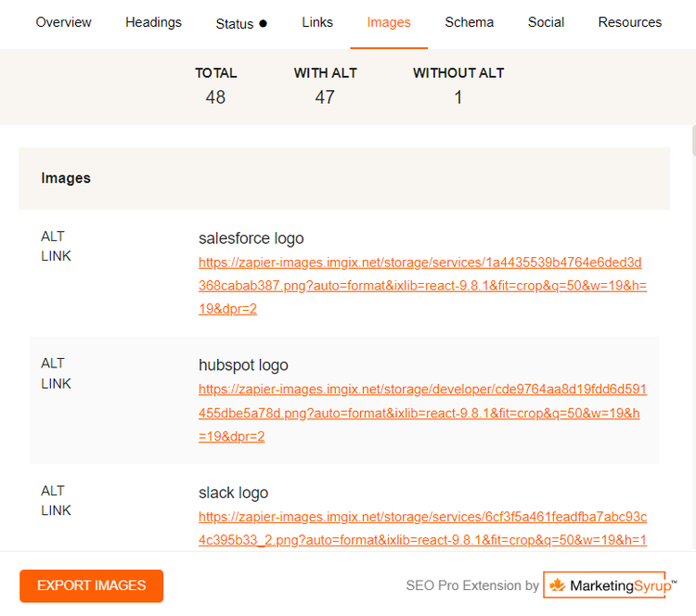Click the WITHOUT ALT count 1
Screen dimensions: 696x616
coord(458,97)
